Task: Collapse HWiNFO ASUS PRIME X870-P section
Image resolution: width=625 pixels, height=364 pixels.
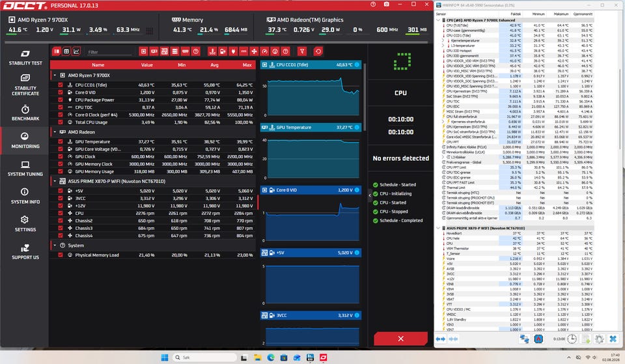Action: click(438, 228)
